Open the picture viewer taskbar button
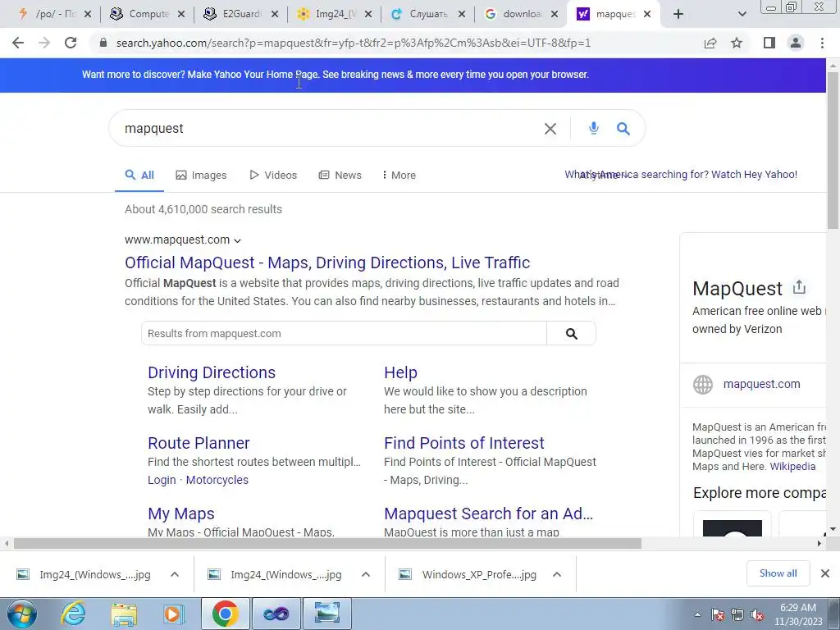 [x=327, y=614]
